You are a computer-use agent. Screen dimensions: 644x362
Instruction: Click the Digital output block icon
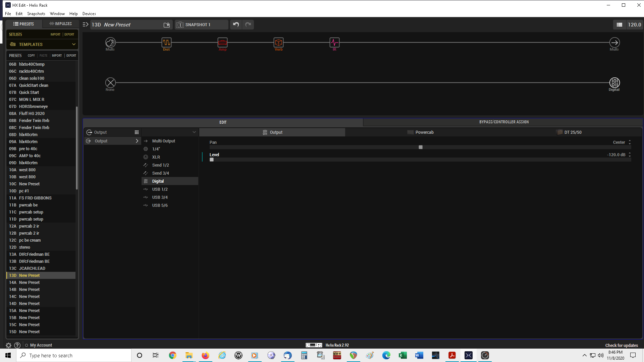point(614,82)
